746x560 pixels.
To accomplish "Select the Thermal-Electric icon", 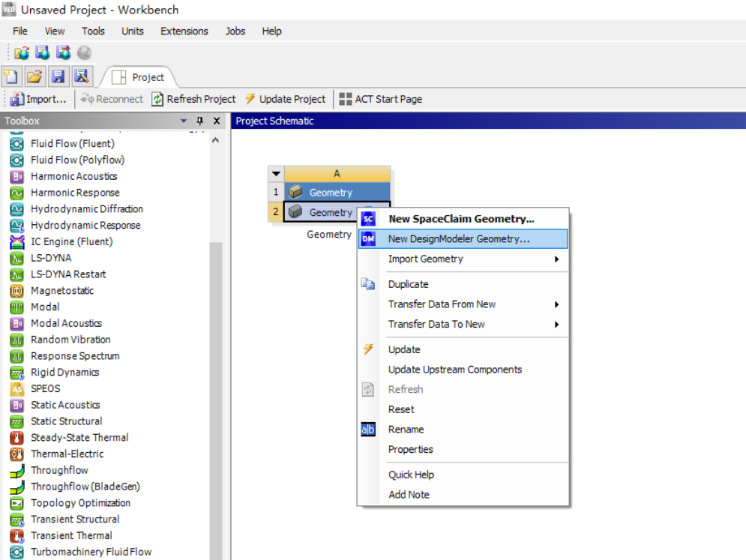I will [x=16, y=454].
